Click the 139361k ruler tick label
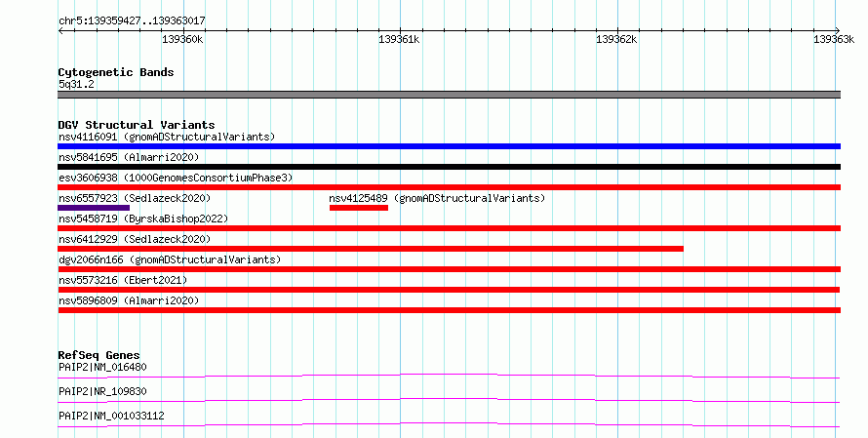This screenshot has height=438, width=868. coord(399,40)
